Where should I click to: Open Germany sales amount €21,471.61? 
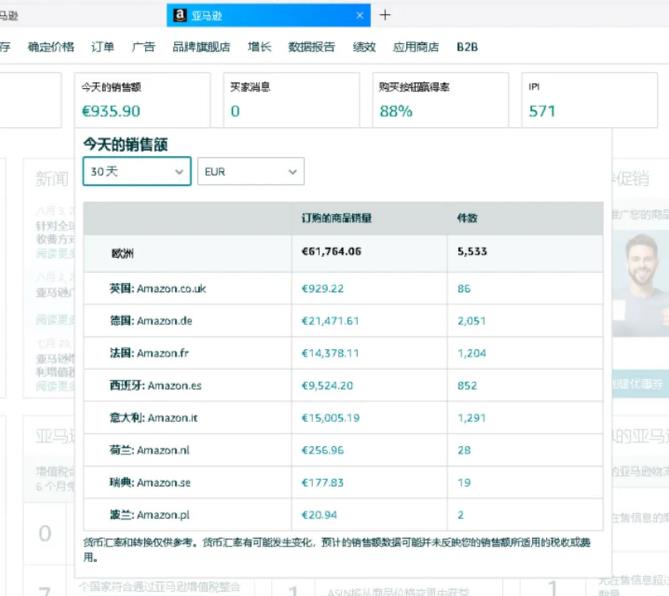point(330,321)
